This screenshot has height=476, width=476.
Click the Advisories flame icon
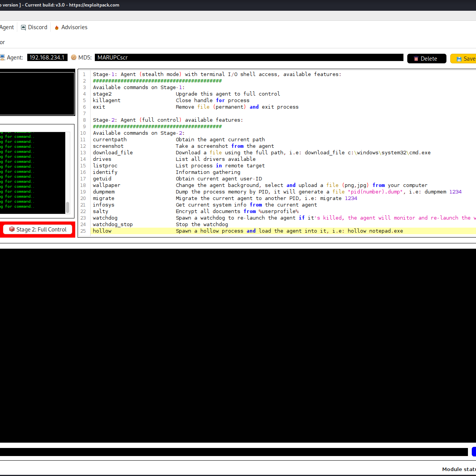click(x=57, y=28)
